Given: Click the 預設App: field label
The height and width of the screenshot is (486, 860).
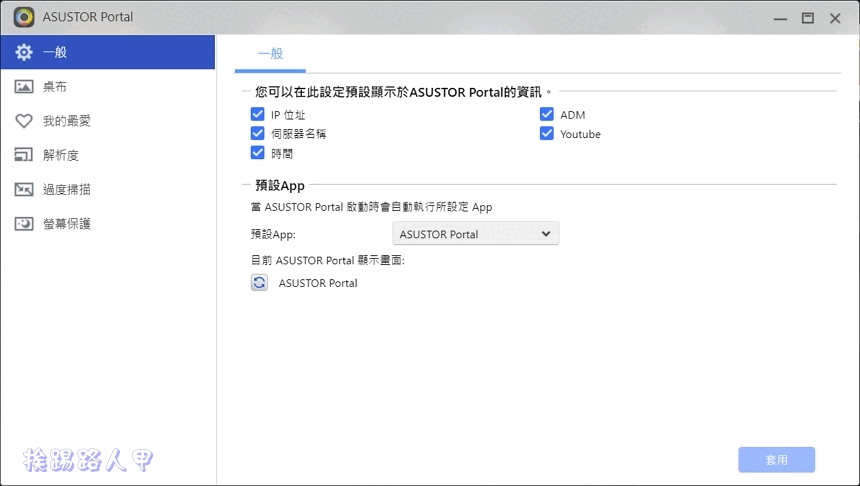Looking at the screenshot, I should click(x=273, y=234).
